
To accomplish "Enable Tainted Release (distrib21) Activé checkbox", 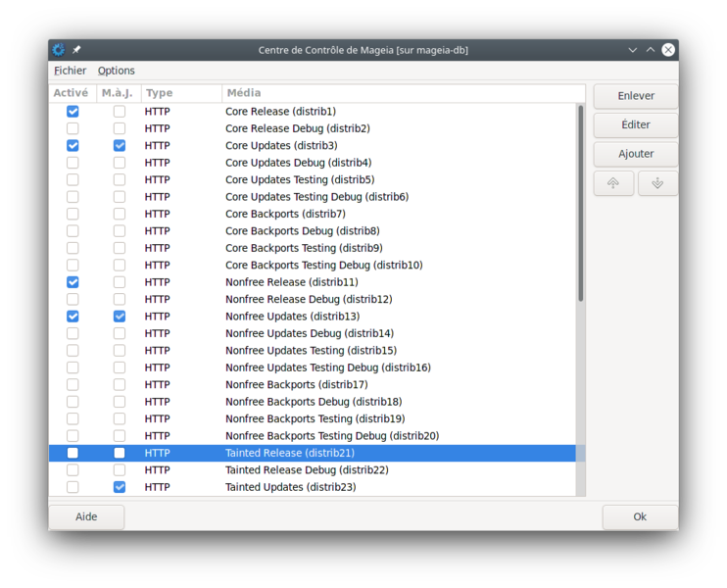I will click(73, 453).
